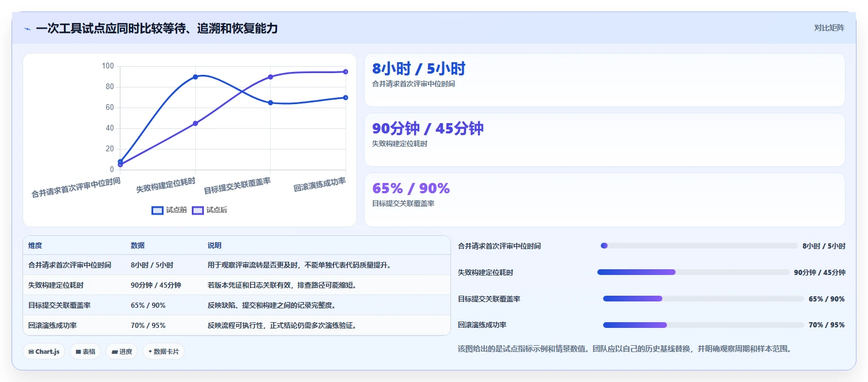Select the 数据 column header
Screen dimensions: 868x382
coord(138,246)
